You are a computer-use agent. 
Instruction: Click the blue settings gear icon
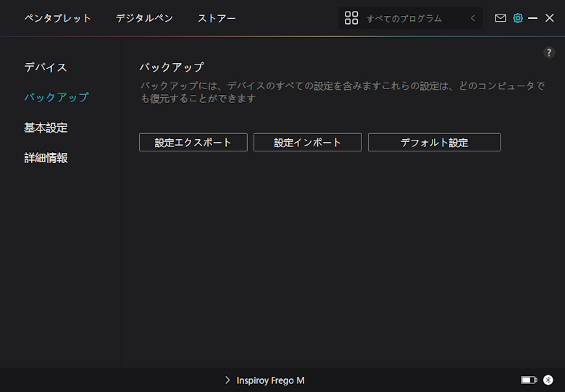pyautogui.click(x=518, y=18)
